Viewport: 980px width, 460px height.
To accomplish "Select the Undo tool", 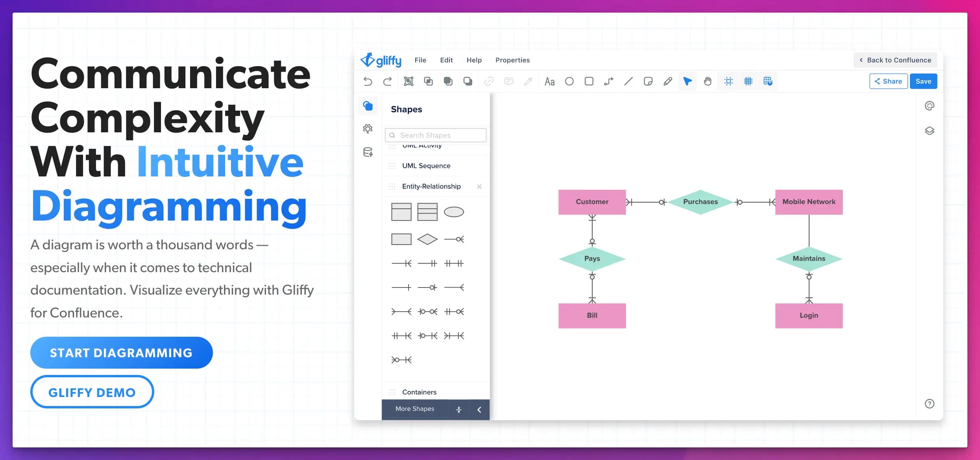I will pyautogui.click(x=368, y=81).
